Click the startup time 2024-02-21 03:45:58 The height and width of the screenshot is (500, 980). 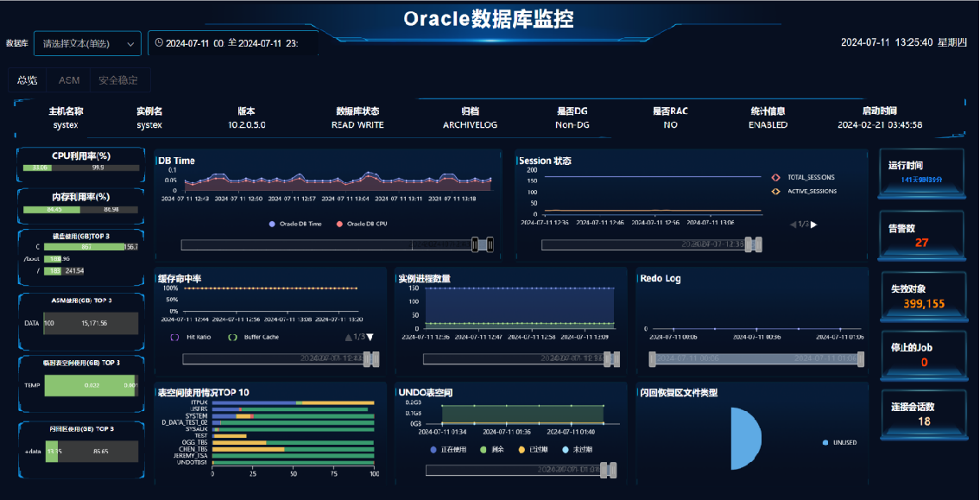click(x=880, y=124)
